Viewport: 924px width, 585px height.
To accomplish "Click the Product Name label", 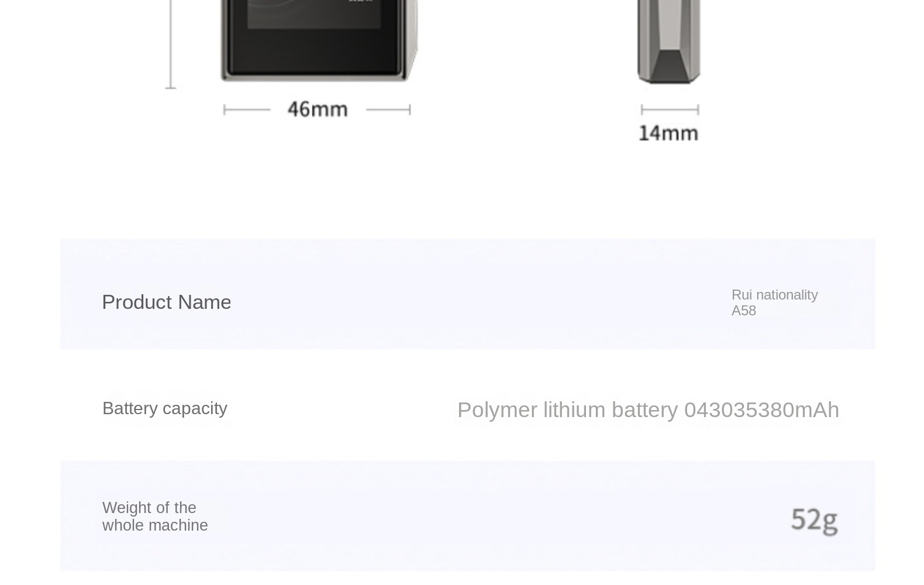I will [167, 302].
